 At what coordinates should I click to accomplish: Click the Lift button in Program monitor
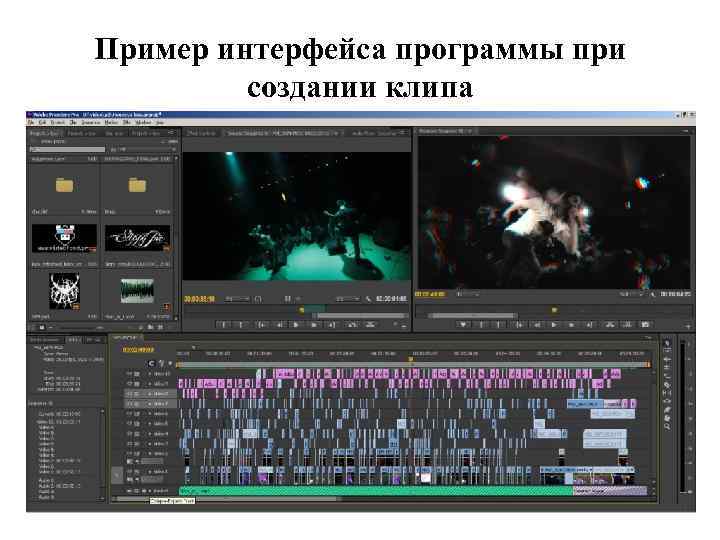(610, 325)
